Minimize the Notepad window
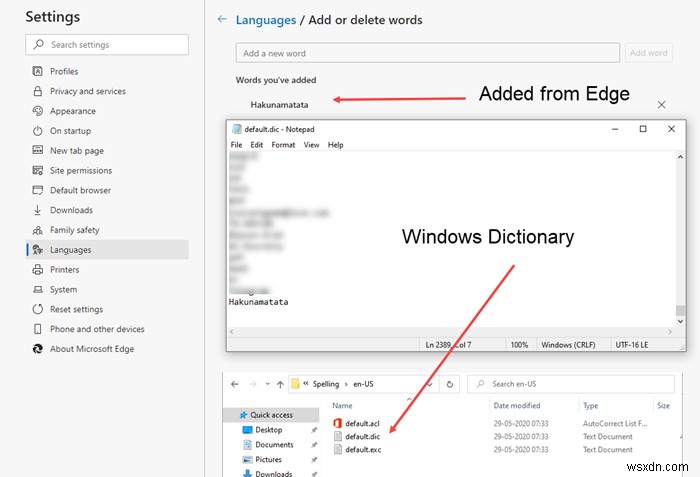Viewport: 700px width, 477px height. (x=615, y=129)
